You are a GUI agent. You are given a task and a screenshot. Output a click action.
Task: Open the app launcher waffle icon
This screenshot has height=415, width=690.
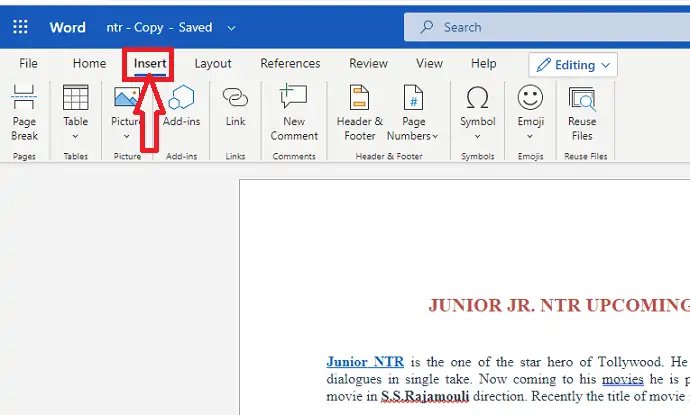tap(20, 27)
